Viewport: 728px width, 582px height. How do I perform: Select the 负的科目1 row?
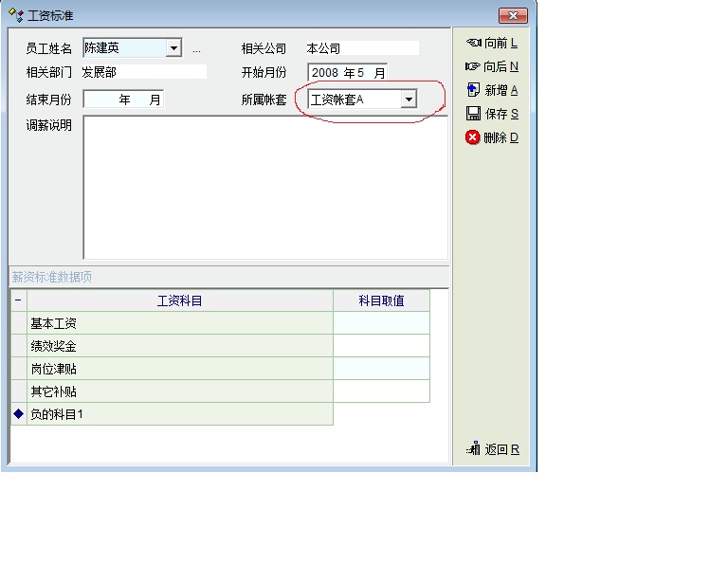(x=180, y=414)
